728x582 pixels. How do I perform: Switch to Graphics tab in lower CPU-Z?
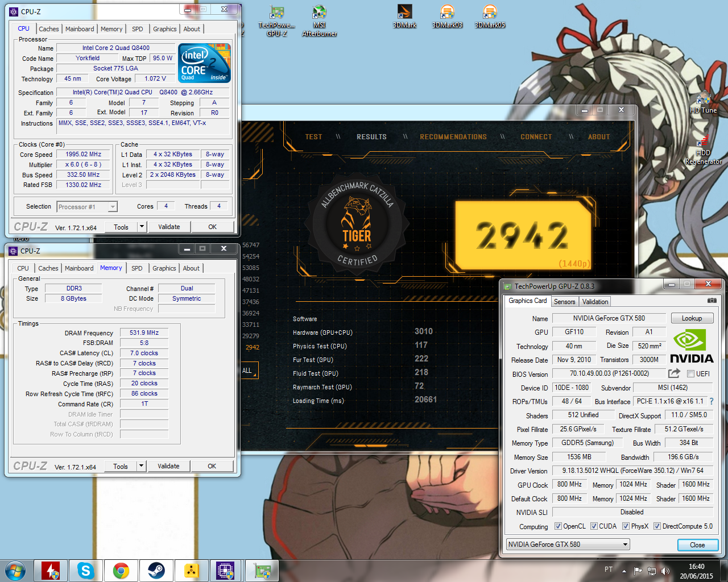click(x=164, y=268)
